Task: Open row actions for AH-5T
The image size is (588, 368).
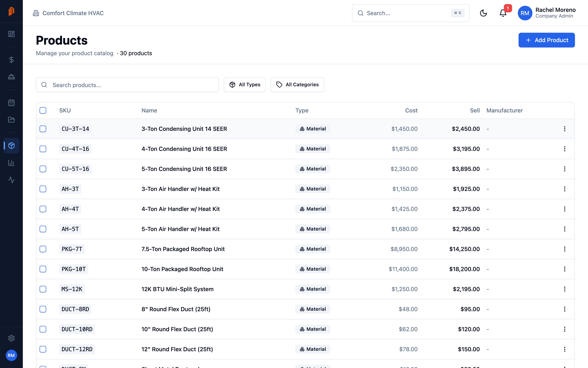Action: click(x=565, y=229)
